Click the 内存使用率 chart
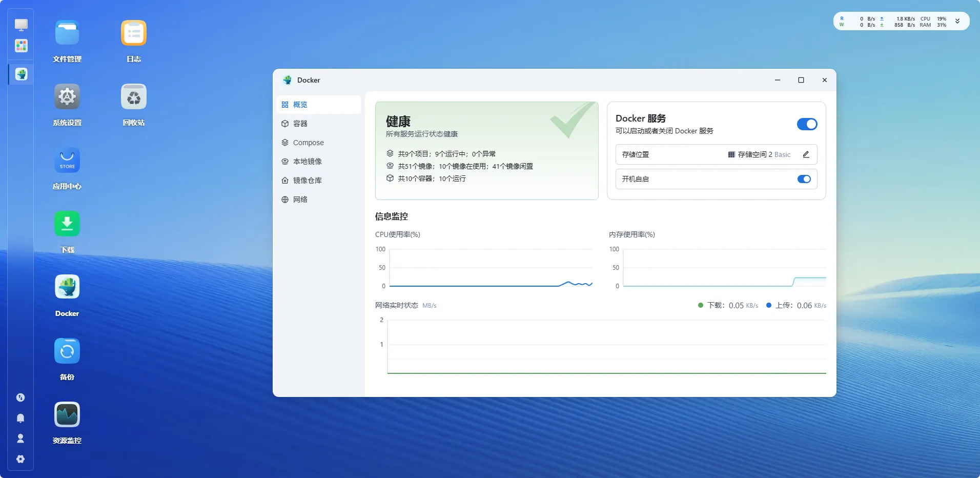This screenshot has height=478, width=980. tap(718, 267)
